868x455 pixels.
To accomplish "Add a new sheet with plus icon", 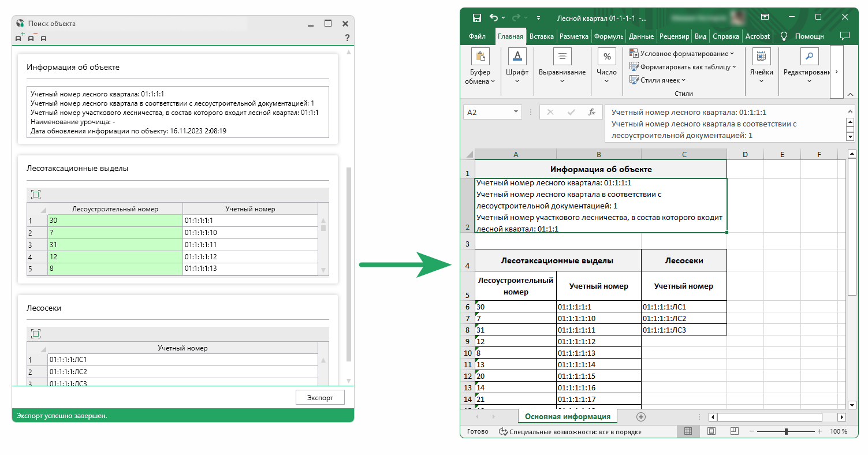I will point(640,417).
